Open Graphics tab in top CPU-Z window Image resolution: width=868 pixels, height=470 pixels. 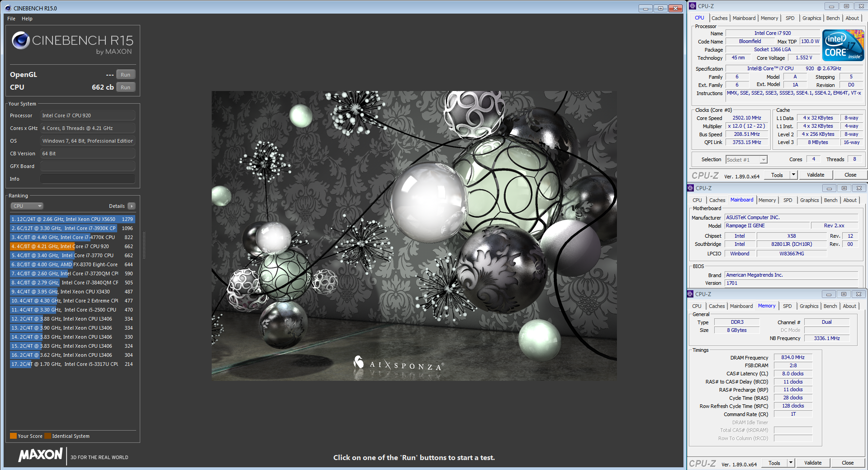tap(812, 18)
